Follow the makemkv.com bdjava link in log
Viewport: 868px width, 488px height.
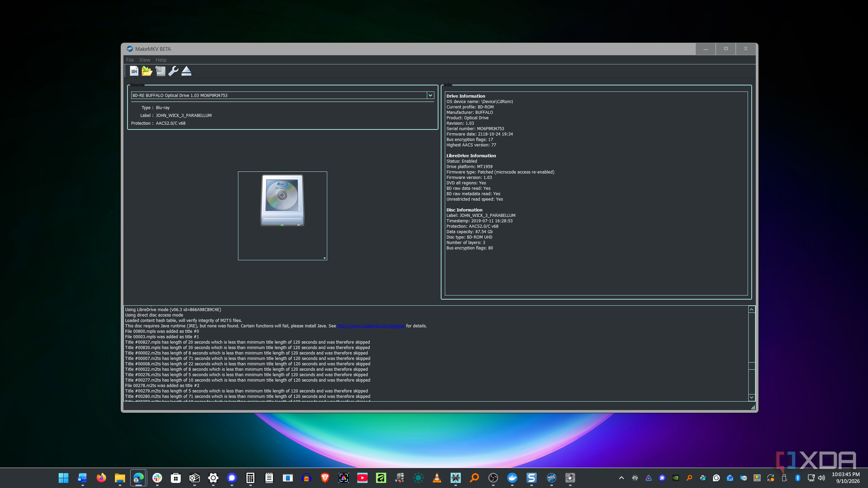(371, 326)
